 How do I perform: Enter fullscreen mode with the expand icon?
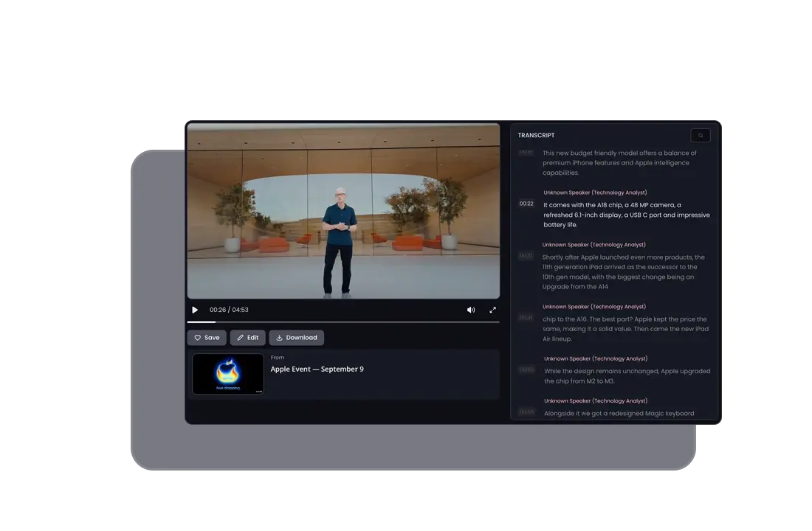(x=492, y=310)
